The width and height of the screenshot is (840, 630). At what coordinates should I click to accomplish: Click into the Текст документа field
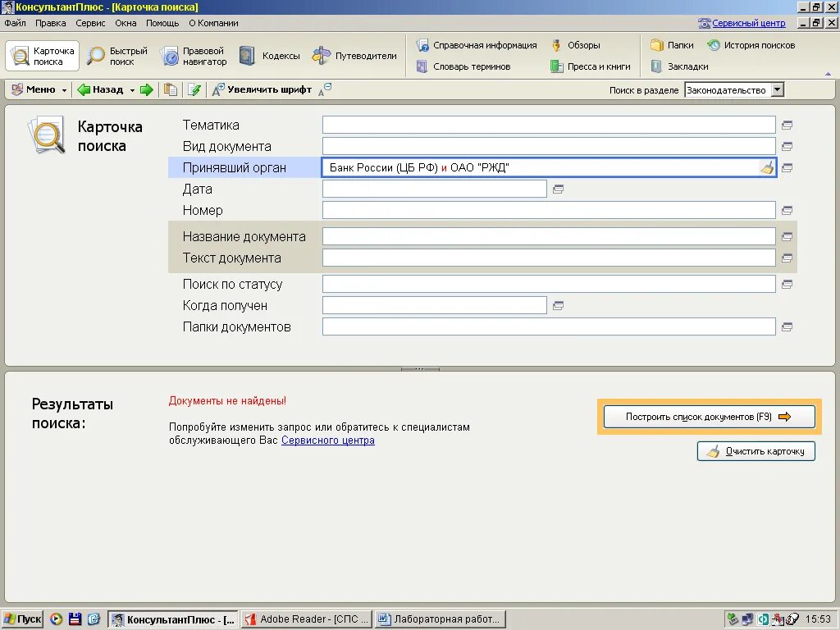(549, 258)
